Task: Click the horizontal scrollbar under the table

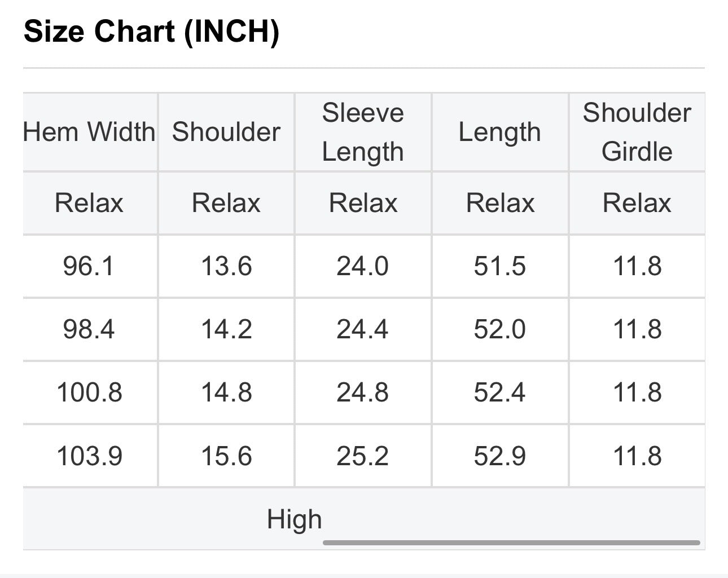Action: (x=511, y=542)
